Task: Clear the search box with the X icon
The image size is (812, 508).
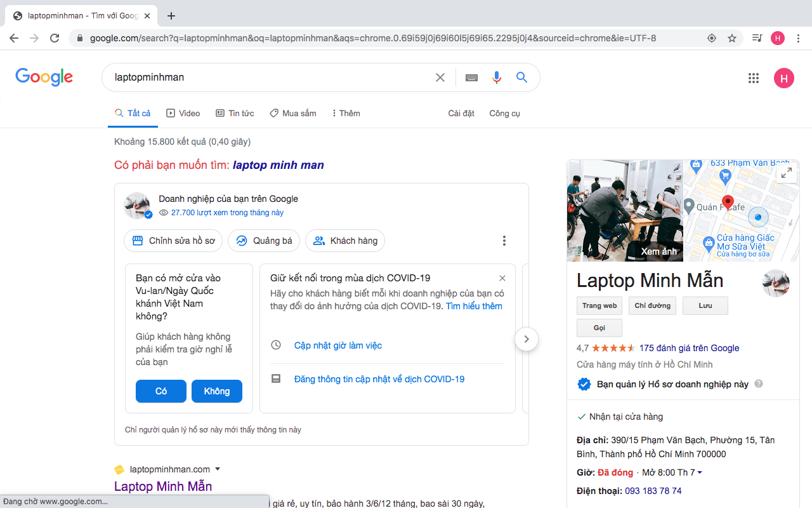Action: [440, 77]
